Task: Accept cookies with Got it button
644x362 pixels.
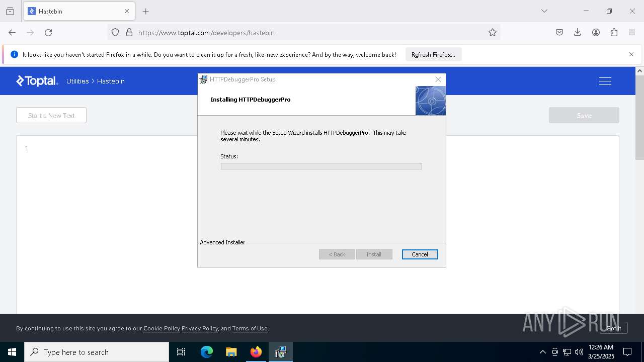Action: point(613,328)
